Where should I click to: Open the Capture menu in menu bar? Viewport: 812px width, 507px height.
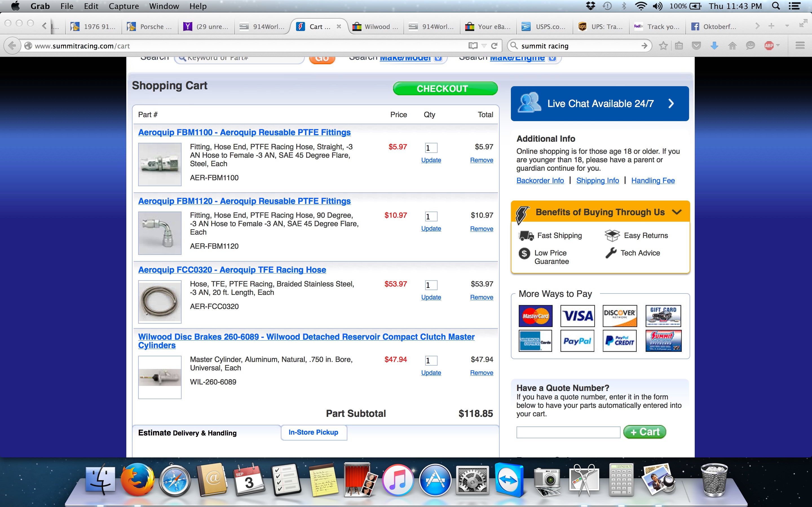tap(123, 6)
